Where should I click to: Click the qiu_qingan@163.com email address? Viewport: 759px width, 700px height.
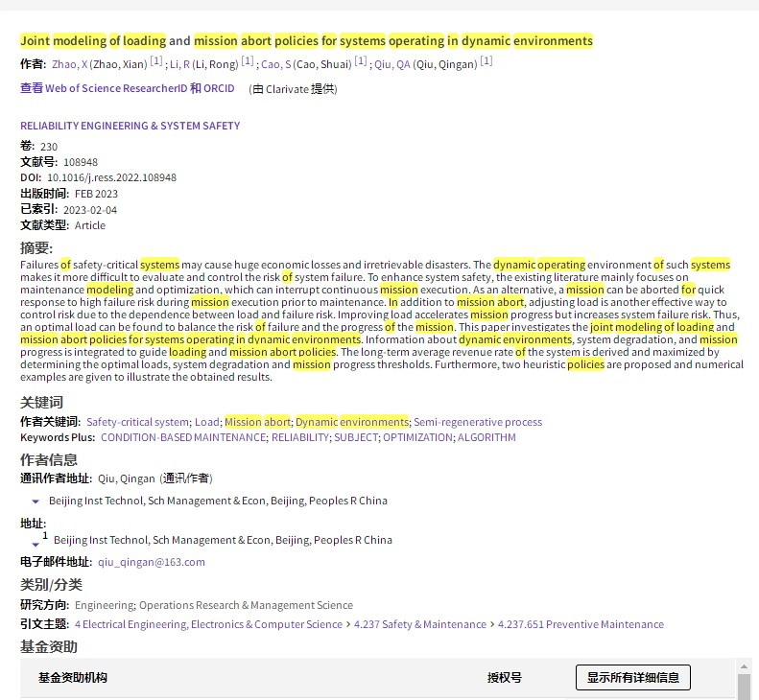point(151,562)
